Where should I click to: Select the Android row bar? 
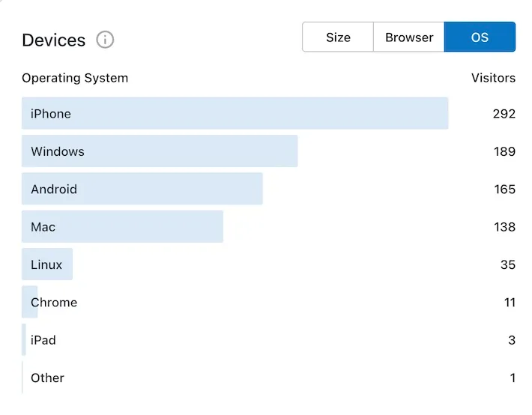(142, 189)
